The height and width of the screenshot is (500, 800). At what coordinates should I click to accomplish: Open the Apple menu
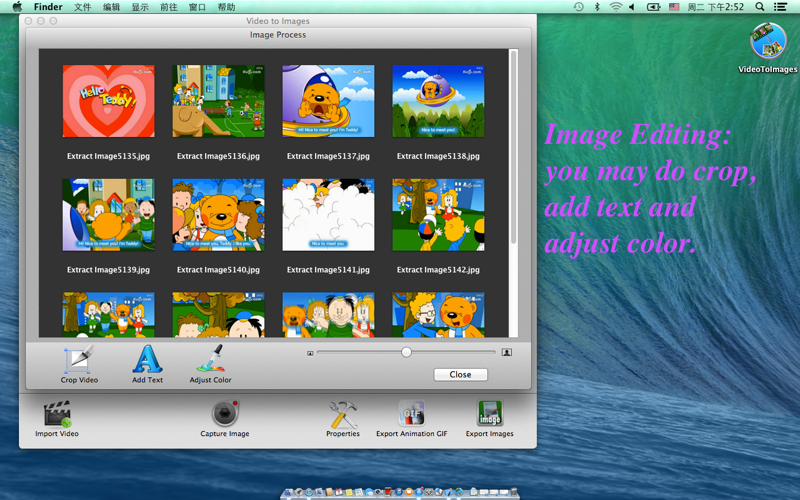[x=17, y=7]
